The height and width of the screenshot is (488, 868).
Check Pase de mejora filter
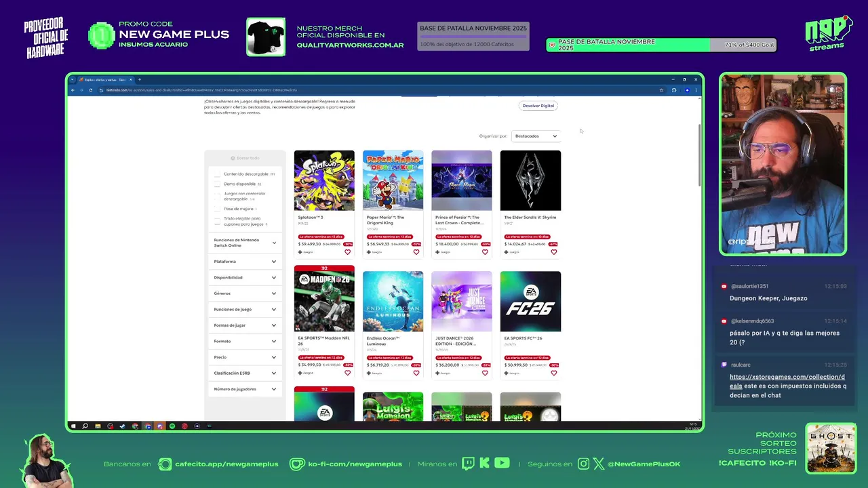pyautogui.click(x=217, y=209)
